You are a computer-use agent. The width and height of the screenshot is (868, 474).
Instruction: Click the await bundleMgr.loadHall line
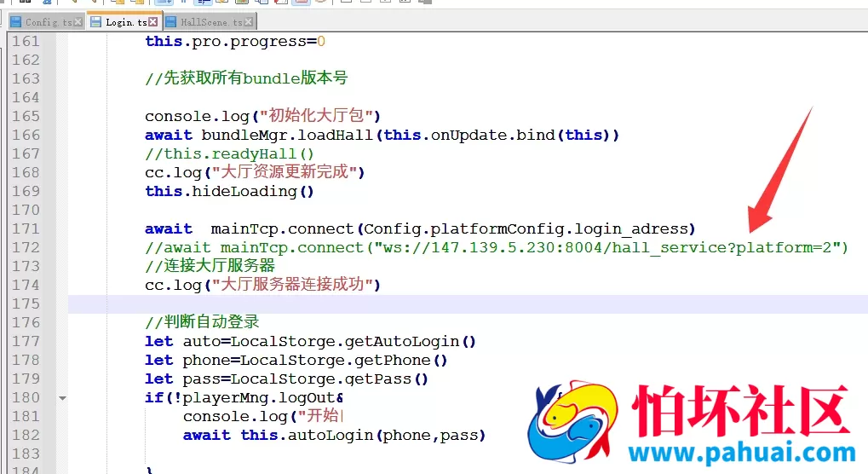[382, 135]
